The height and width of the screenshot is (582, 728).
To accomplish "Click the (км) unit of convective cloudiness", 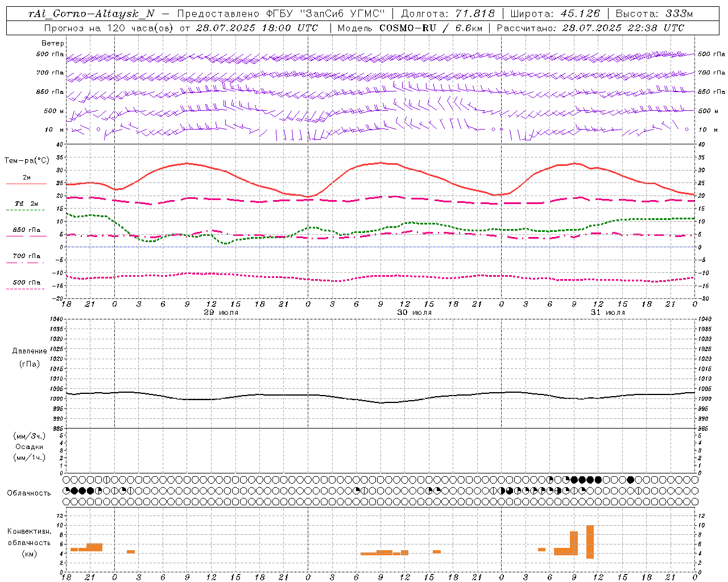I will click(x=30, y=553).
